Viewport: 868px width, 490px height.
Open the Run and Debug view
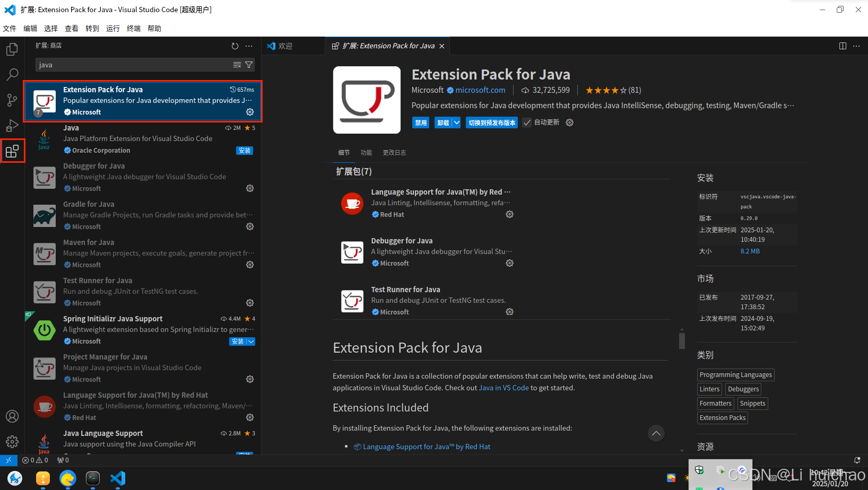12,126
